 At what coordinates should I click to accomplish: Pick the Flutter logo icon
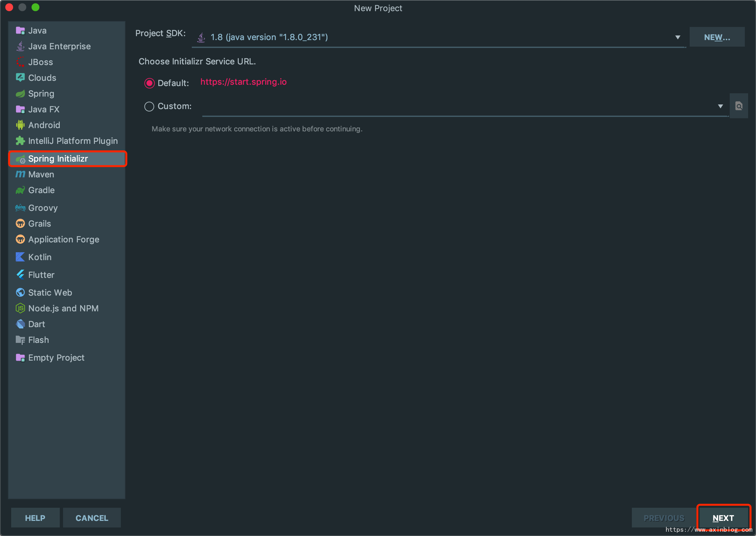tap(20, 275)
